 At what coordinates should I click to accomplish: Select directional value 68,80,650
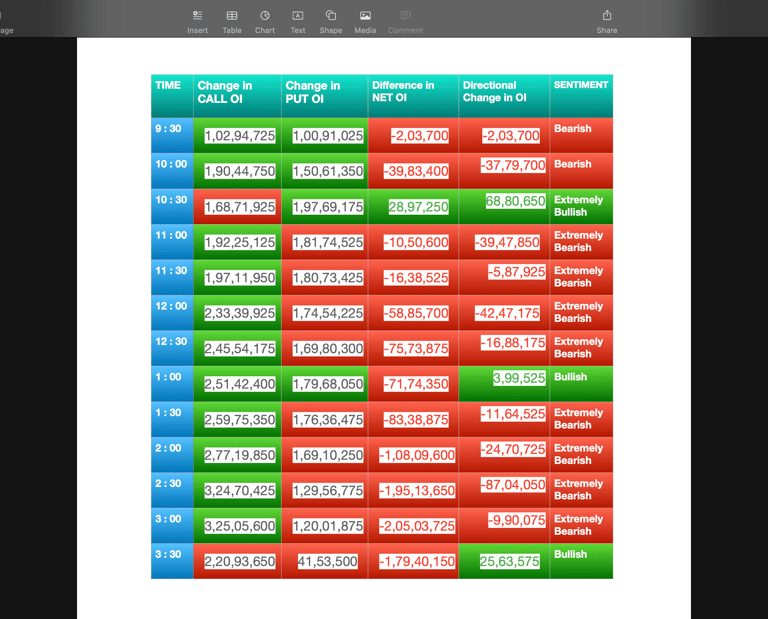[x=515, y=201]
